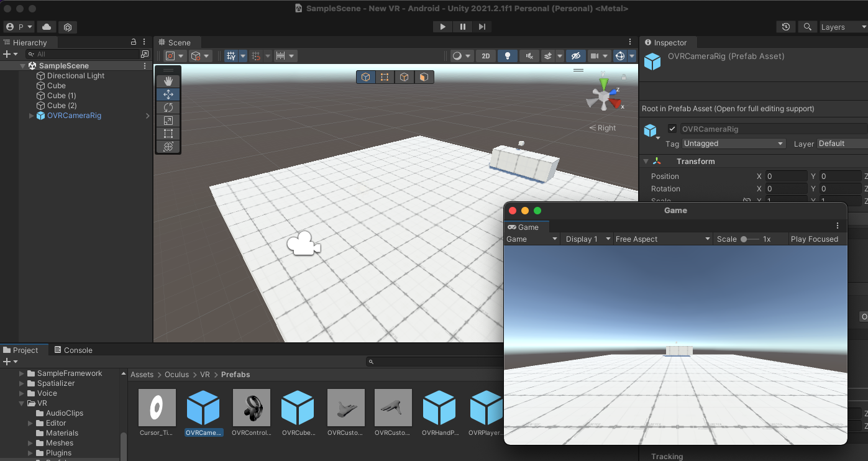Collapse the SampleScene tree
The height and width of the screenshot is (461, 868).
point(23,66)
